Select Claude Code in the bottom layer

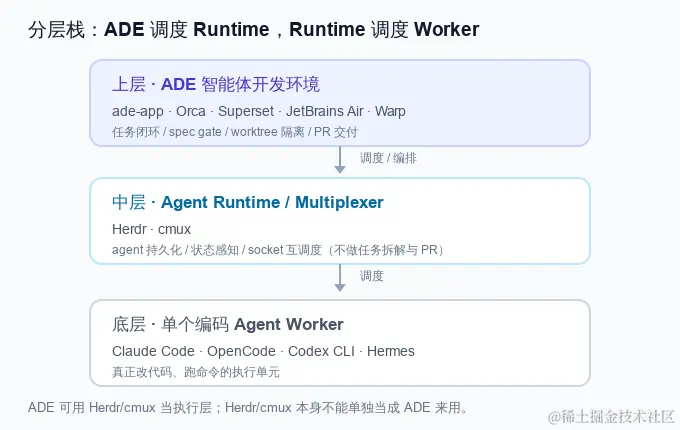point(153,351)
